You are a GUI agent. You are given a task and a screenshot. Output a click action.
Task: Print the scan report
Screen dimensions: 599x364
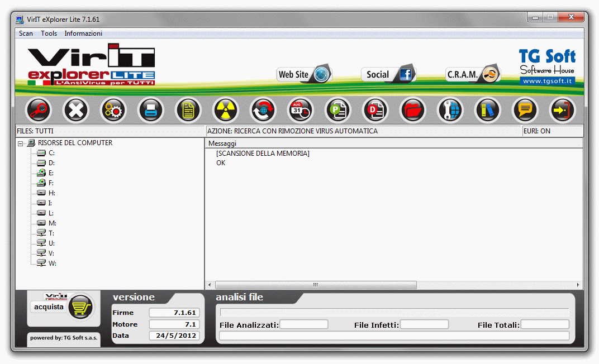click(x=150, y=110)
